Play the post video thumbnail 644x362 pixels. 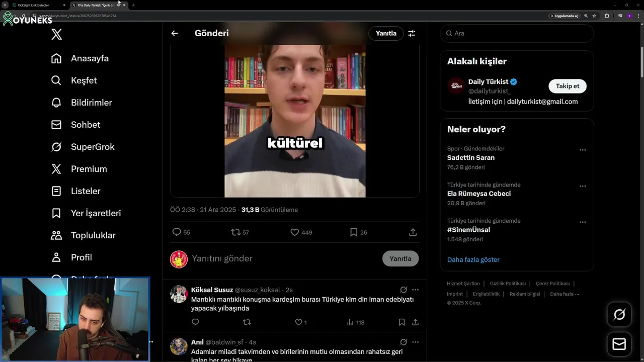295,121
